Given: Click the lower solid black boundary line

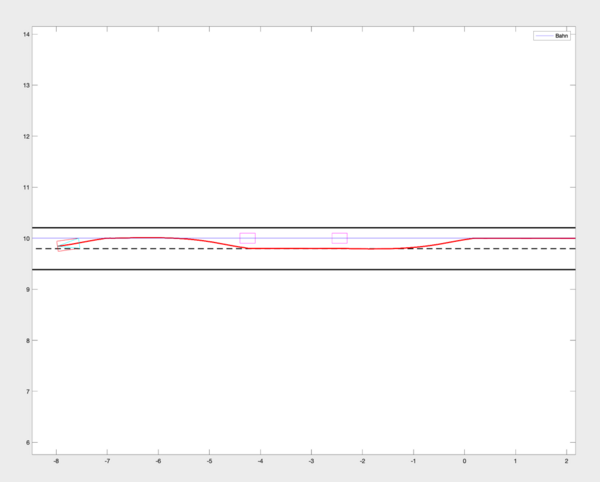Looking at the screenshot, I should coord(300,269).
